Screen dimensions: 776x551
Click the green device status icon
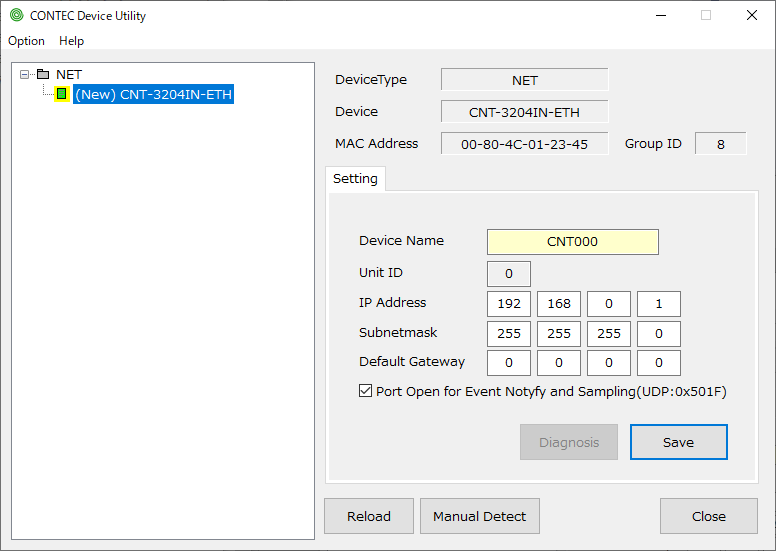coord(61,94)
